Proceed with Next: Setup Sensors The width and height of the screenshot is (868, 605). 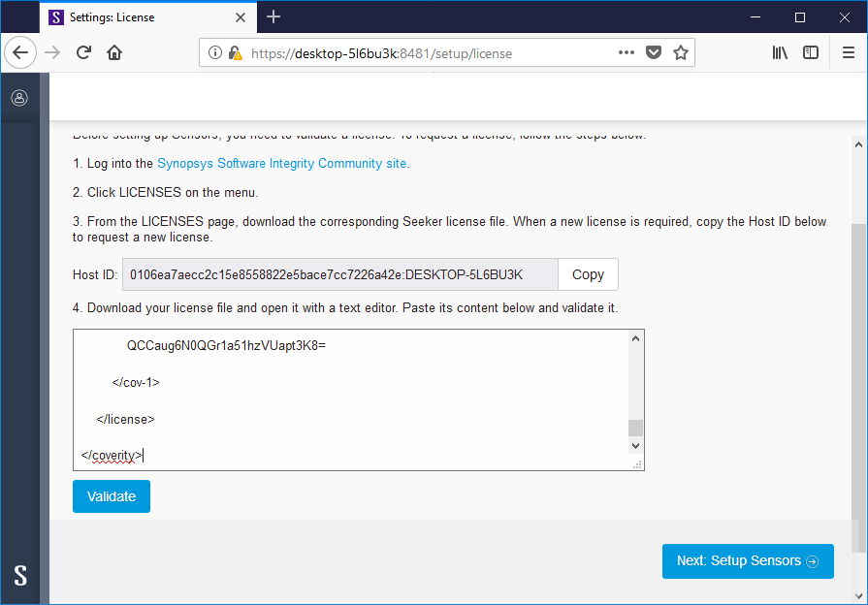pyautogui.click(x=748, y=560)
